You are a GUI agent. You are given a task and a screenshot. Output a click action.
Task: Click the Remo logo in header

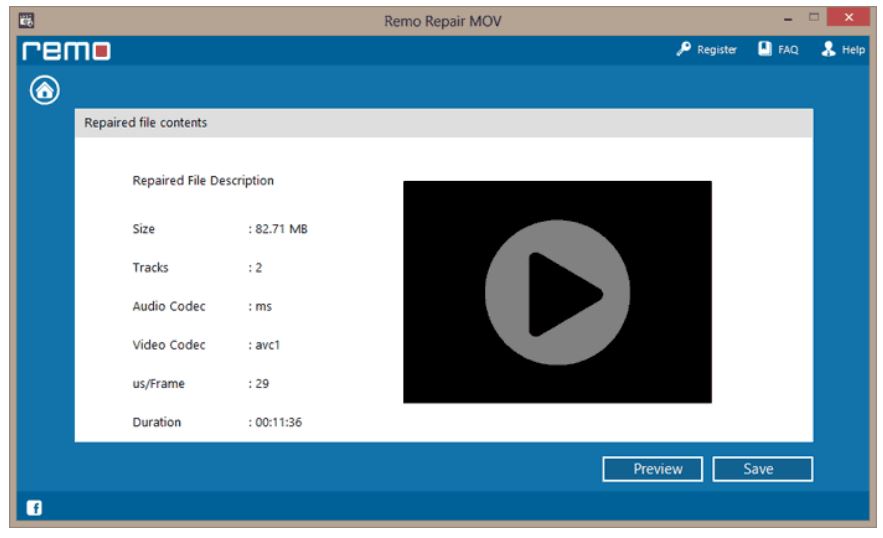click(x=61, y=50)
